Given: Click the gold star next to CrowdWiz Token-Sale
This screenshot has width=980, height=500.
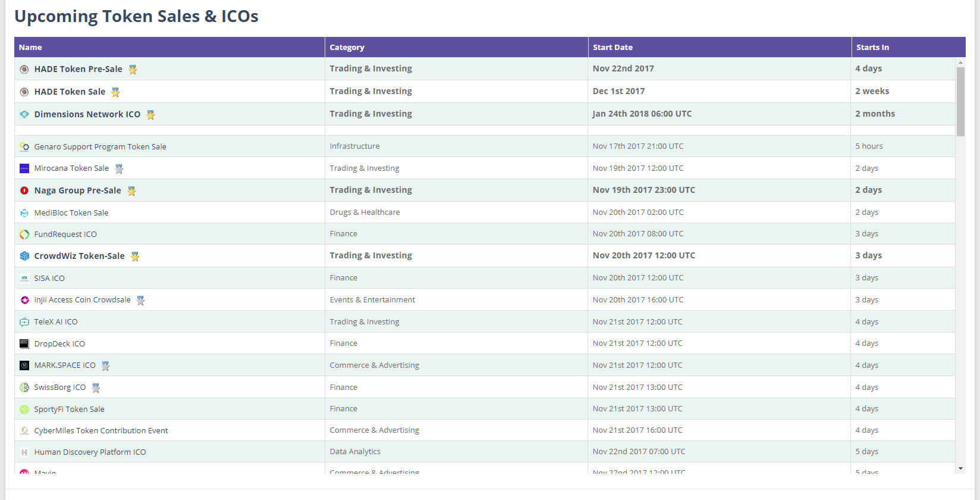Looking at the screenshot, I should point(135,257).
